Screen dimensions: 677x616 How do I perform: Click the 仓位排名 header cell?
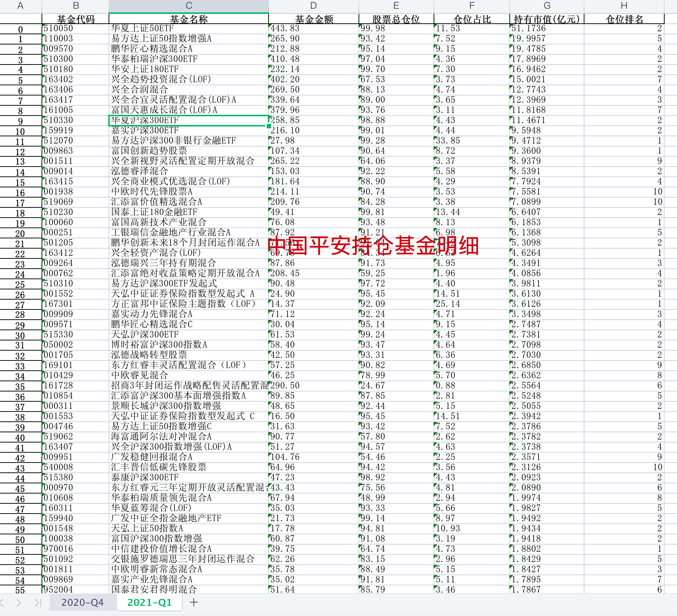pos(624,19)
